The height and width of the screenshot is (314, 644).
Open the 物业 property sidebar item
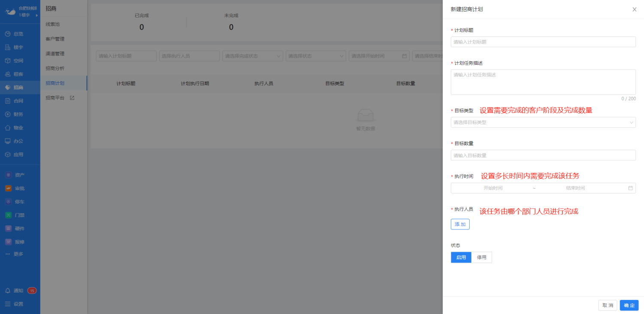tap(14, 127)
